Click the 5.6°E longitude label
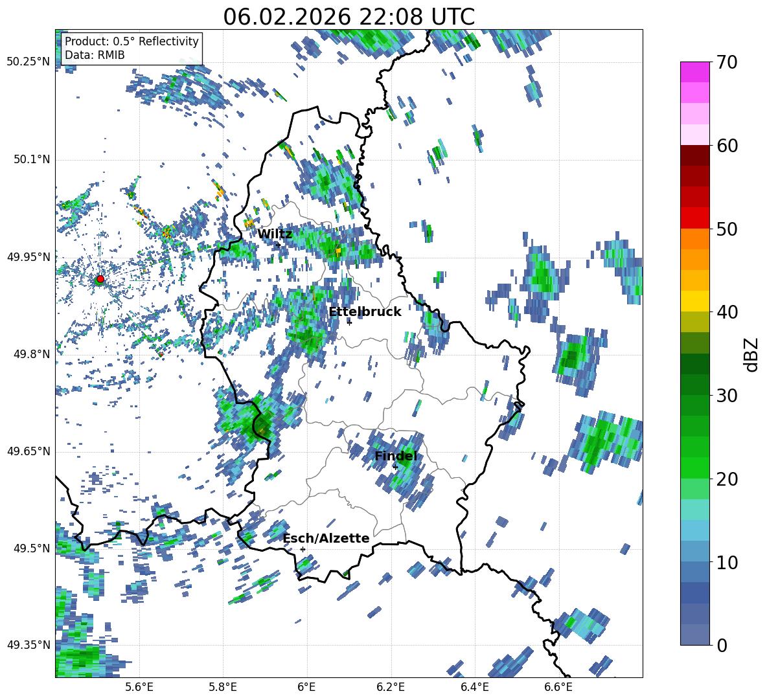Image resolution: width=767 pixels, height=700 pixels. (139, 688)
